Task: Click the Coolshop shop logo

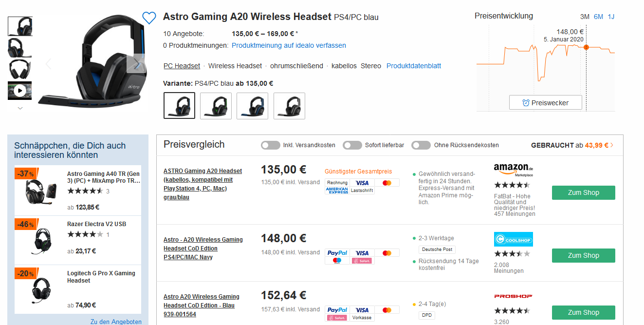Action: (x=514, y=239)
